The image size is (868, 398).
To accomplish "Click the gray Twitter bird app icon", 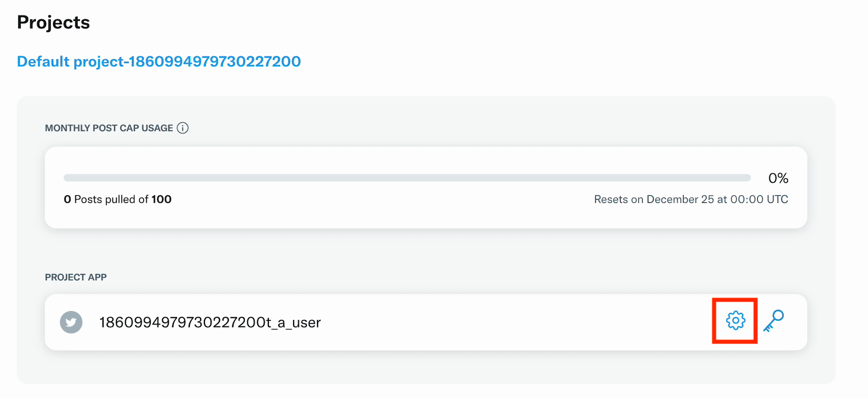I will pos(71,322).
